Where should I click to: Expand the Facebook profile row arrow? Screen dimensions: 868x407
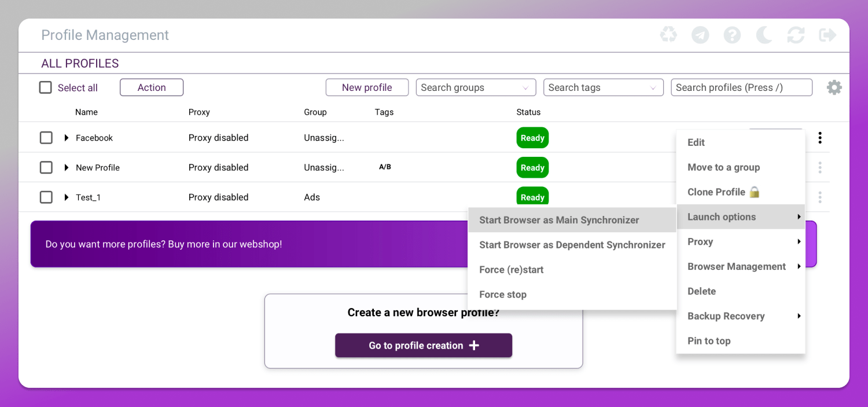pyautogui.click(x=67, y=138)
